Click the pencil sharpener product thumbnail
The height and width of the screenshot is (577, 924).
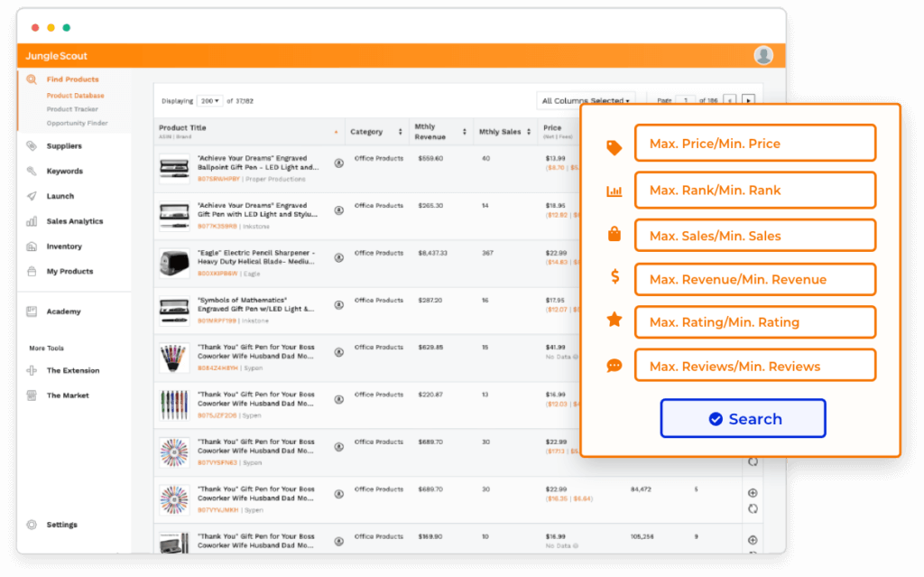point(174,263)
